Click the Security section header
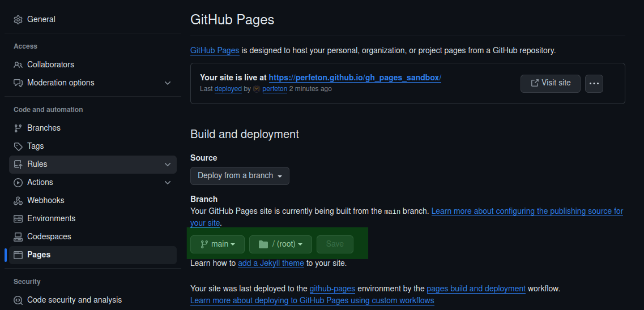This screenshot has height=310, width=644. click(27, 282)
